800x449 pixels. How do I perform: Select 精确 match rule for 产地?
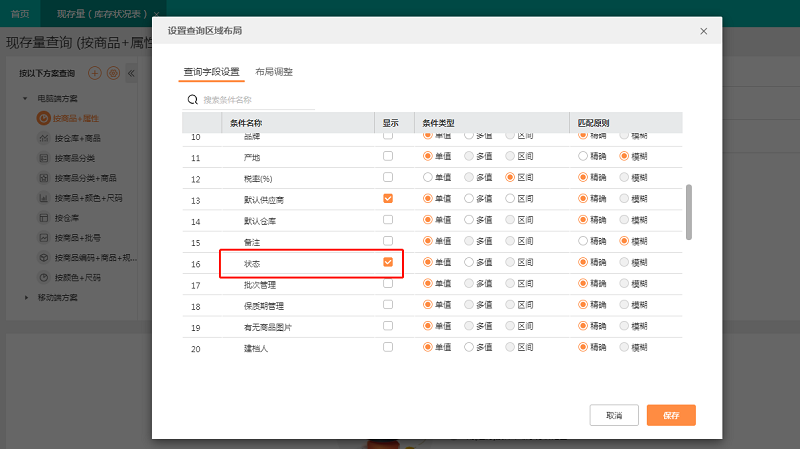coord(583,156)
